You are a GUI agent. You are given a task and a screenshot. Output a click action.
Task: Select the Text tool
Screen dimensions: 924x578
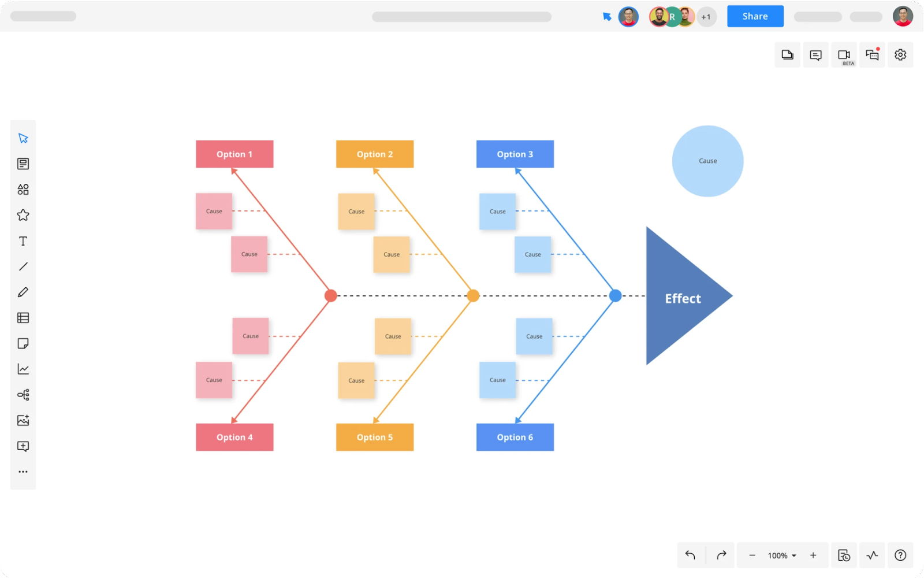pyautogui.click(x=23, y=241)
